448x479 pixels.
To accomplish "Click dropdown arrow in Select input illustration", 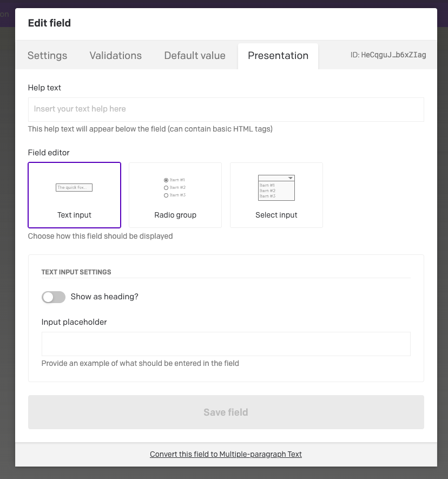I will tap(291, 178).
